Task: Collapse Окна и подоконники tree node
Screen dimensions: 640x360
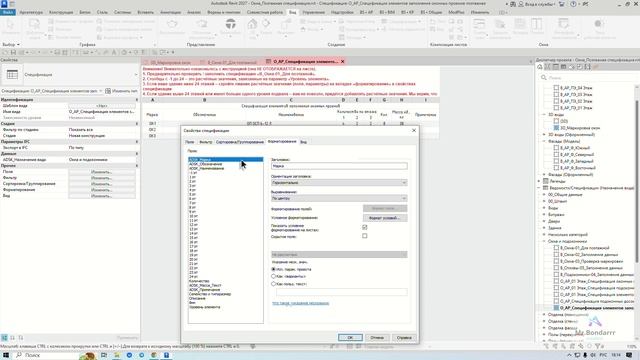Action: pos(544,241)
